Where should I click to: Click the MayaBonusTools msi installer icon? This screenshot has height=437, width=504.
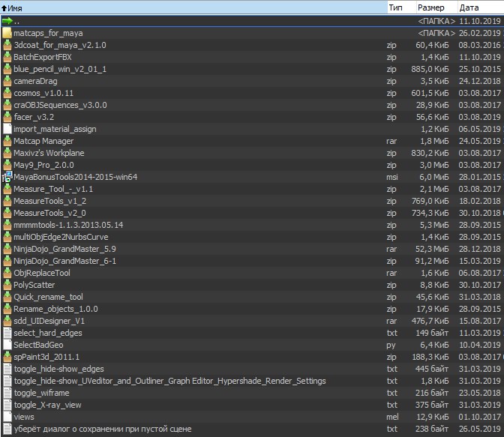click(x=7, y=177)
